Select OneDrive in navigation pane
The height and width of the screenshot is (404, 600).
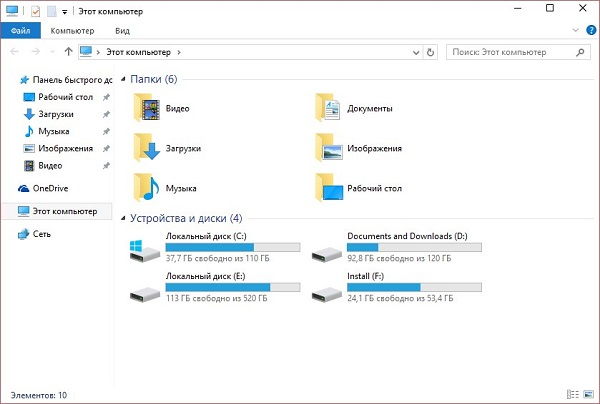(50, 188)
